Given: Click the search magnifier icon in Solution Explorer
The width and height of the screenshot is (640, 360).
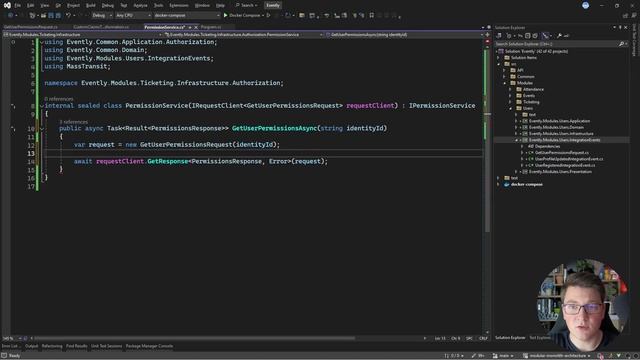Looking at the screenshot, I should [621, 44].
